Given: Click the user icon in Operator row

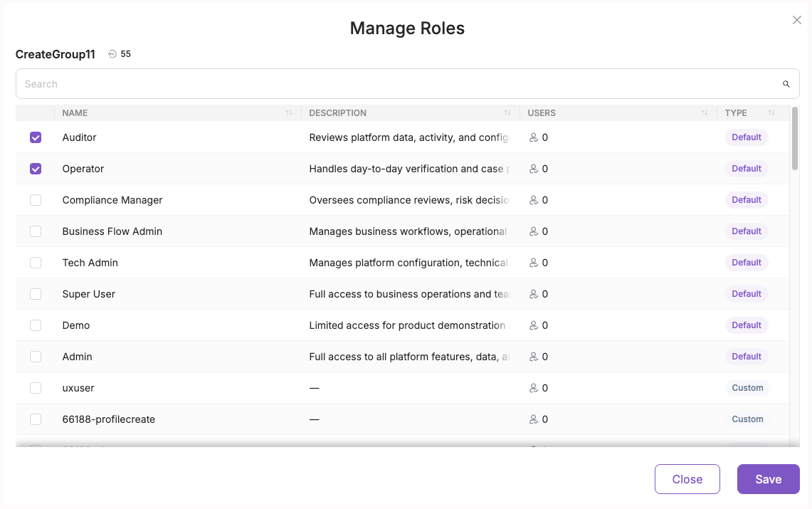Looking at the screenshot, I should click(x=534, y=169).
